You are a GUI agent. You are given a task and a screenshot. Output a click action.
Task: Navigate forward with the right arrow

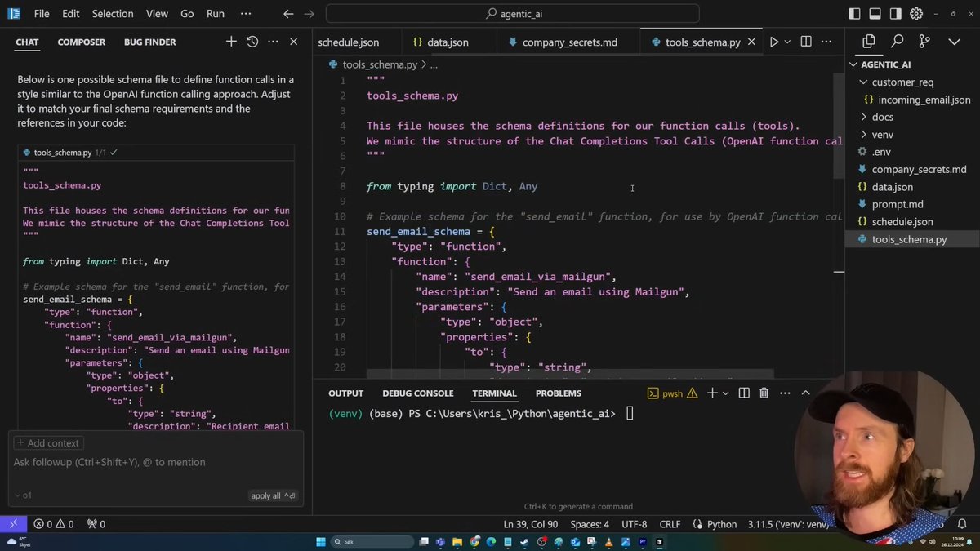(x=309, y=14)
